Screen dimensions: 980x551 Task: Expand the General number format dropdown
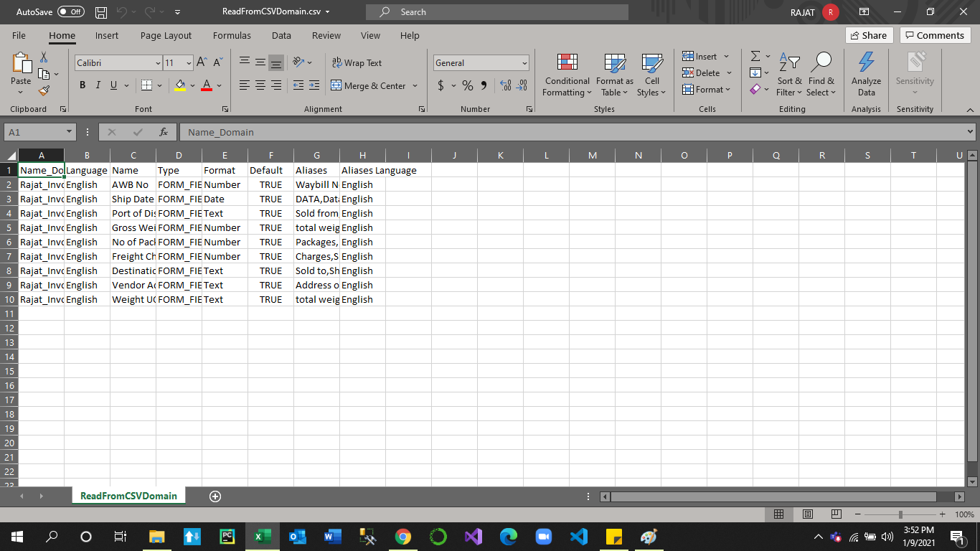524,63
